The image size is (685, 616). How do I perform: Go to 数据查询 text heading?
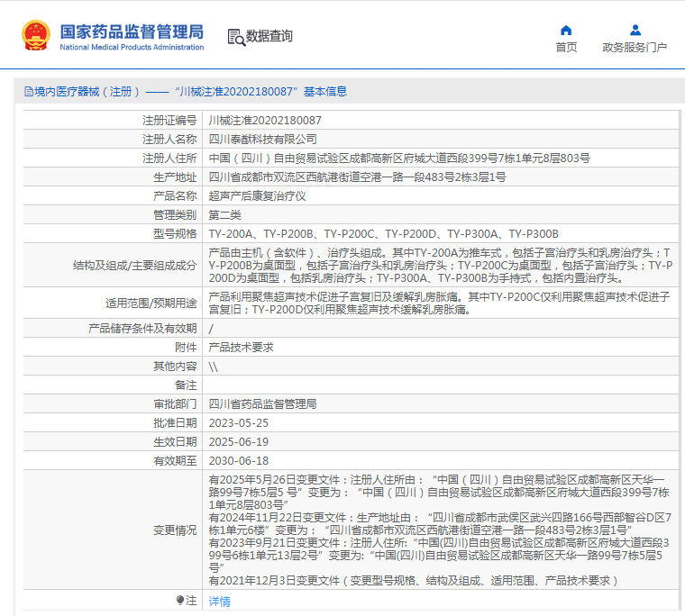click(x=269, y=37)
